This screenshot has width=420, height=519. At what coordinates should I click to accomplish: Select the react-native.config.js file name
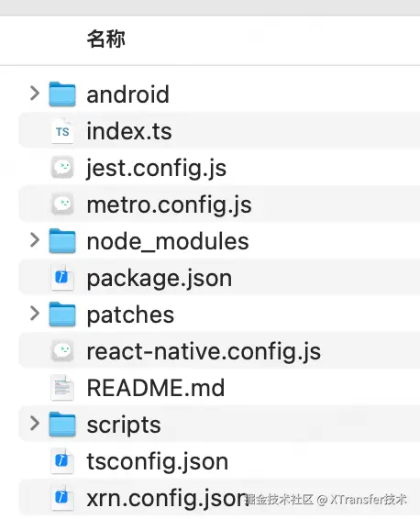coord(204,351)
